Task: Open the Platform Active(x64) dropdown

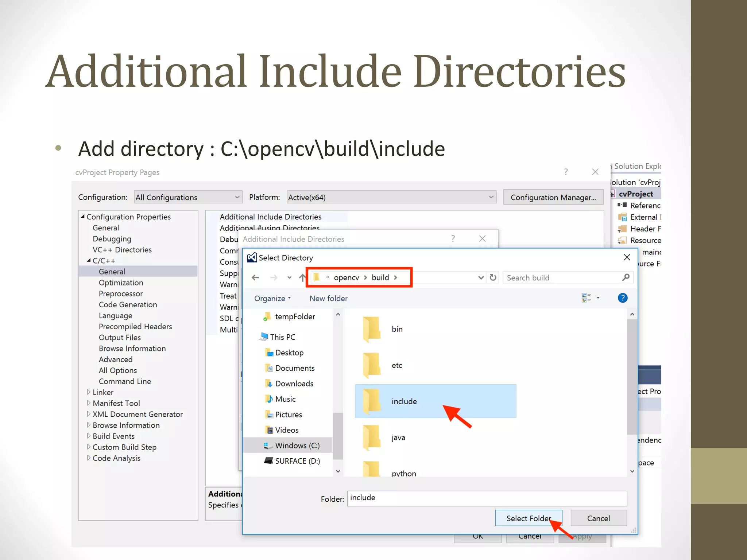Action: point(391,197)
